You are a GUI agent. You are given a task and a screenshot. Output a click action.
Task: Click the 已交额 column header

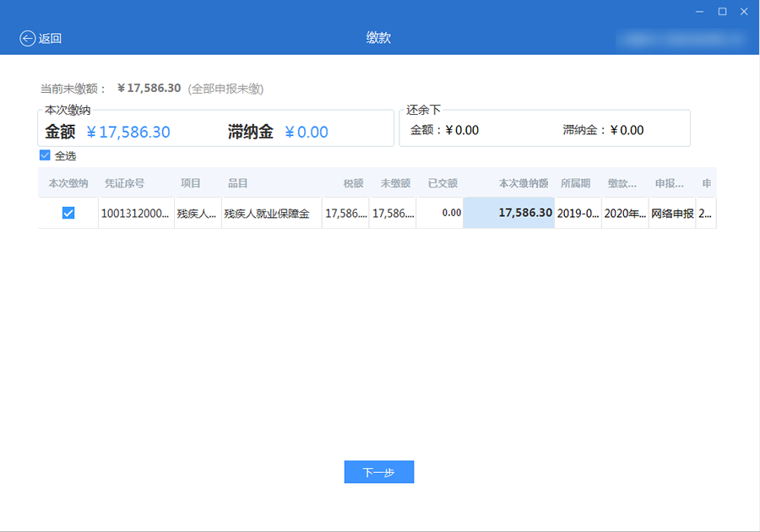[442, 183]
